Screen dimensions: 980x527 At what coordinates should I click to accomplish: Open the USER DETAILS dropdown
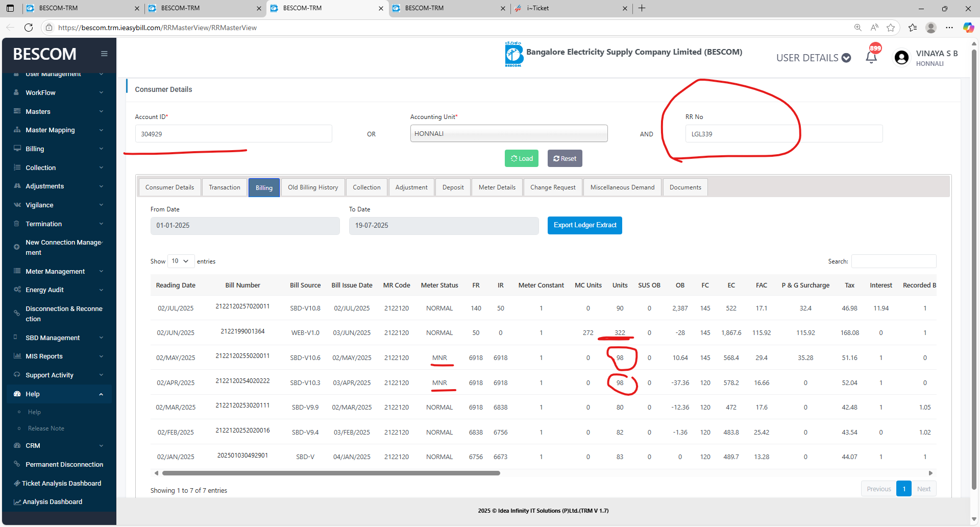pyautogui.click(x=814, y=58)
